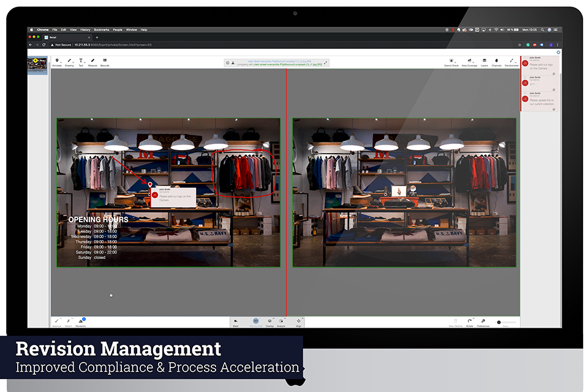Viewport: 588px width, 392px height.
Task: Click the Rotate icon in bottom toolbar
Action: click(x=469, y=322)
